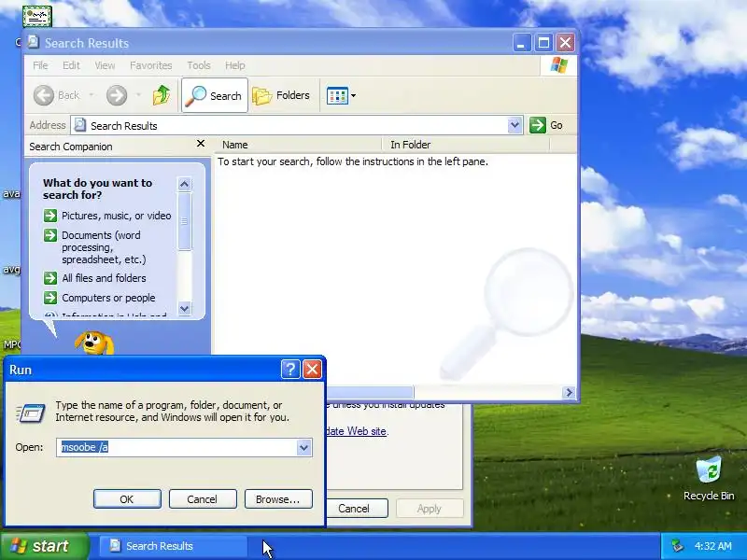The height and width of the screenshot is (560, 747).
Task: Open the Favorites menu
Action: point(151,65)
